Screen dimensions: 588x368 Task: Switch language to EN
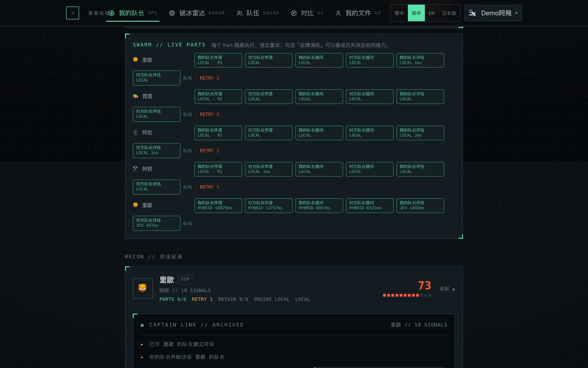pos(431,13)
